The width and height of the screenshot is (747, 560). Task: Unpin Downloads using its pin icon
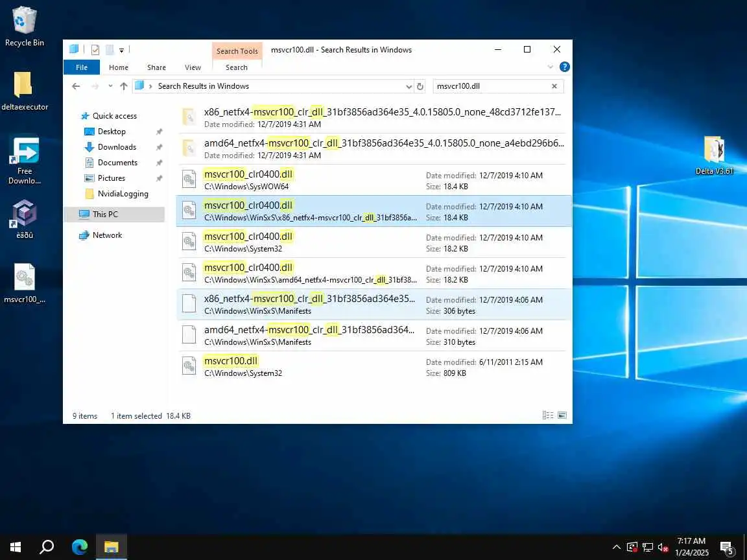click(x=159, y=147)
